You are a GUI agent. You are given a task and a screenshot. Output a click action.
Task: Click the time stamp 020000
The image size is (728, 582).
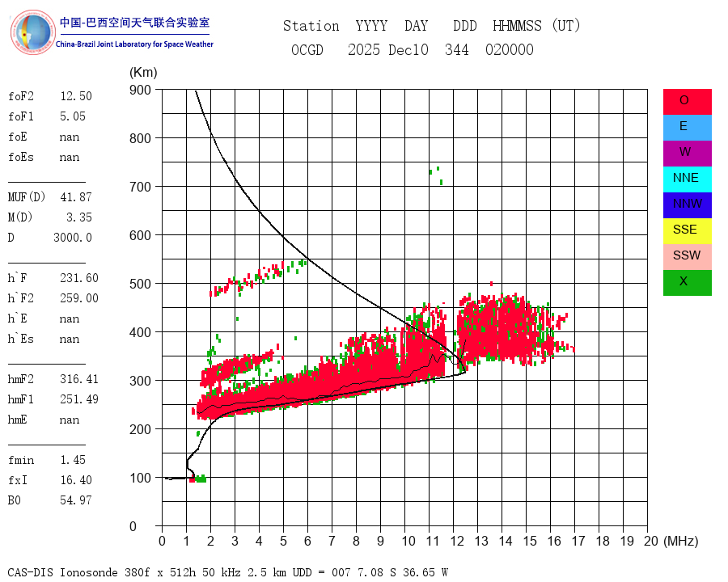click(510, 49)
